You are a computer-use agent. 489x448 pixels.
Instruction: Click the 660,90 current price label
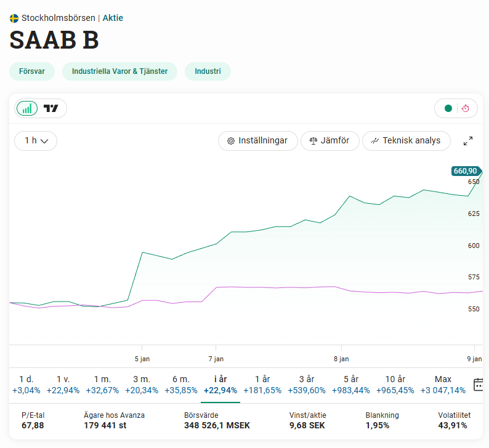point(466,171)
